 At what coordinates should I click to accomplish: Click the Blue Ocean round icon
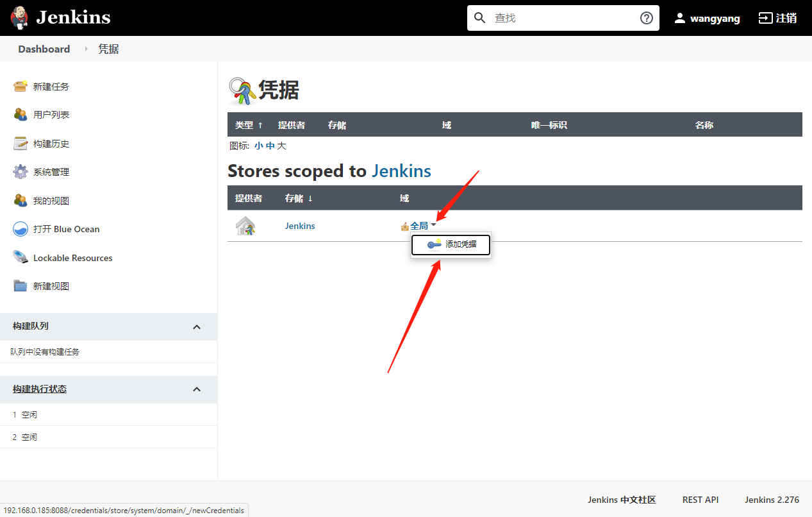[x=21, y=229]
